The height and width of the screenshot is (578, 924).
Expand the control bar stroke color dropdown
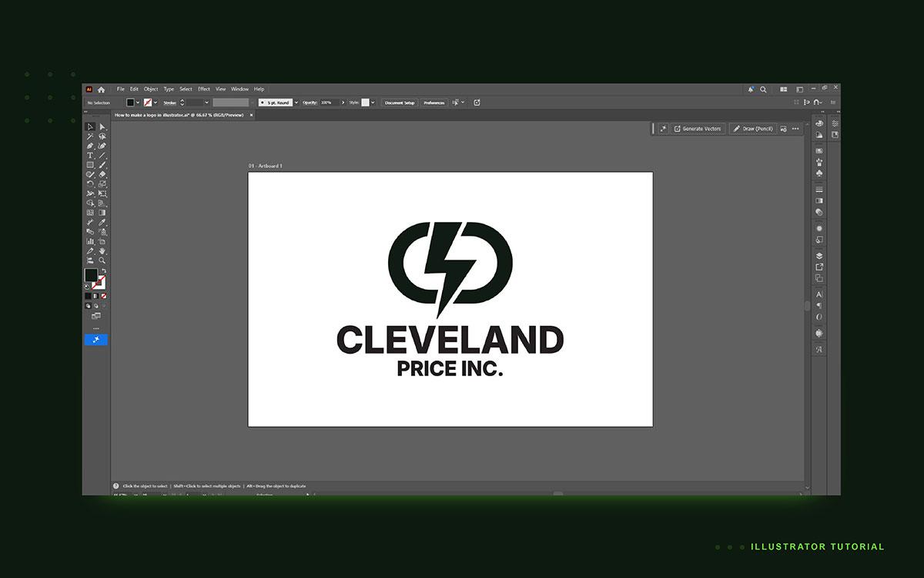point(156,102)
